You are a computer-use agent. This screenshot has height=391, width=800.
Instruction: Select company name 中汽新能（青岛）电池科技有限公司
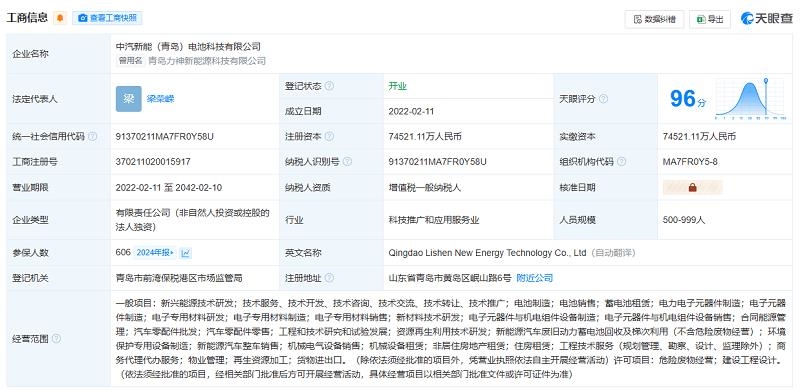pyautogui.click(x=188, y=46)
